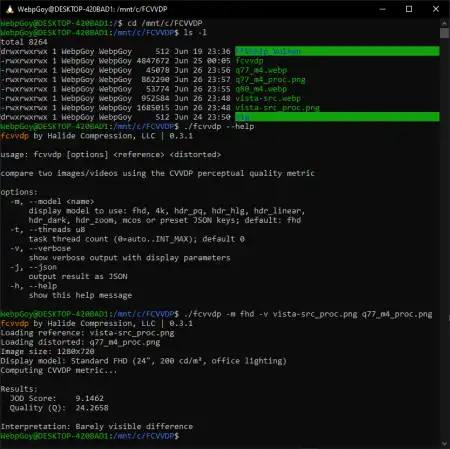Close the WebpGoy terminal window
The width and height of the screenshot is (450, 449).
pyautogui.click(x=436, y=9)
